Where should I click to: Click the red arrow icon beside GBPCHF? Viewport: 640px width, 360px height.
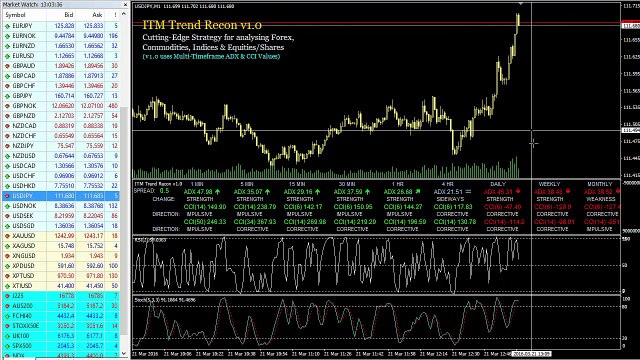click(7, 86)
